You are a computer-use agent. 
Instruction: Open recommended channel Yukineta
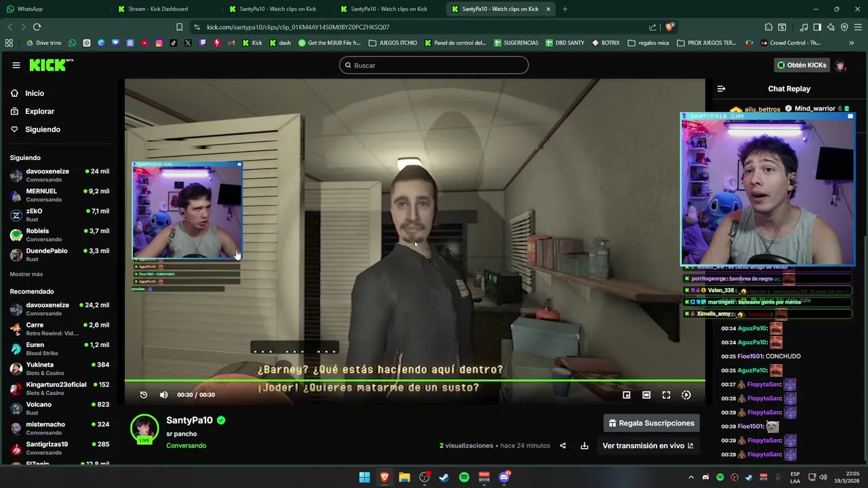tap(60, 369)
